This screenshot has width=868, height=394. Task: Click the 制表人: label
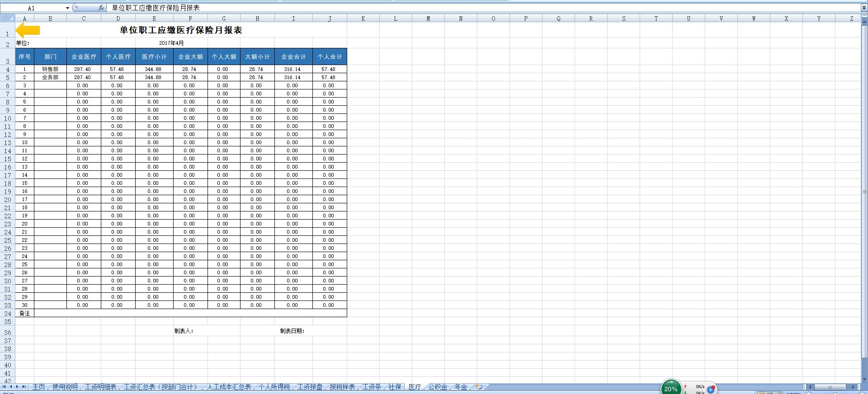(x=184, y=331)
